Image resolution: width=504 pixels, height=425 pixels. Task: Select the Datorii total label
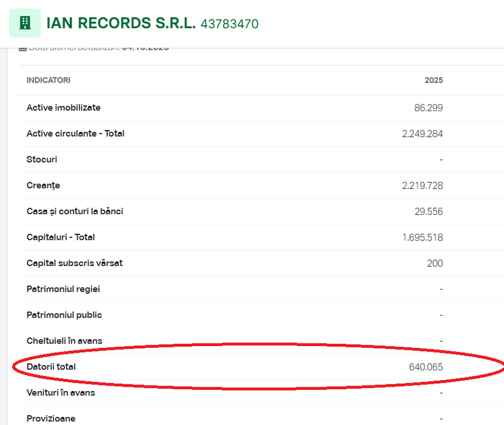51,367
